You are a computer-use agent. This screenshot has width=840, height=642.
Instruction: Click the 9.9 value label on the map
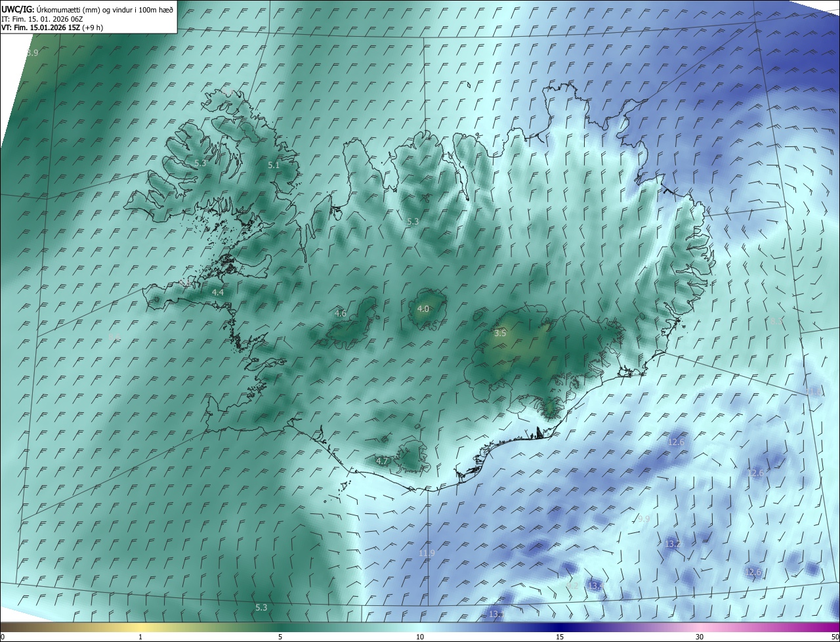(643, 519)
